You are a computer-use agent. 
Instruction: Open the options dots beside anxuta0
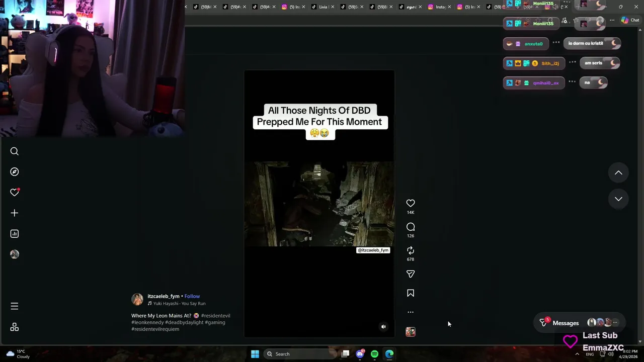tap(556, 43)
